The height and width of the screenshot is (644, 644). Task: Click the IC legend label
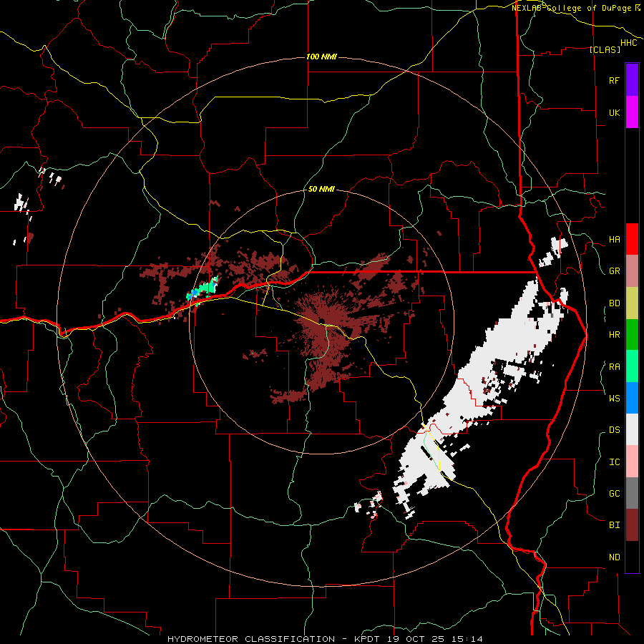[x=614, y=462]
